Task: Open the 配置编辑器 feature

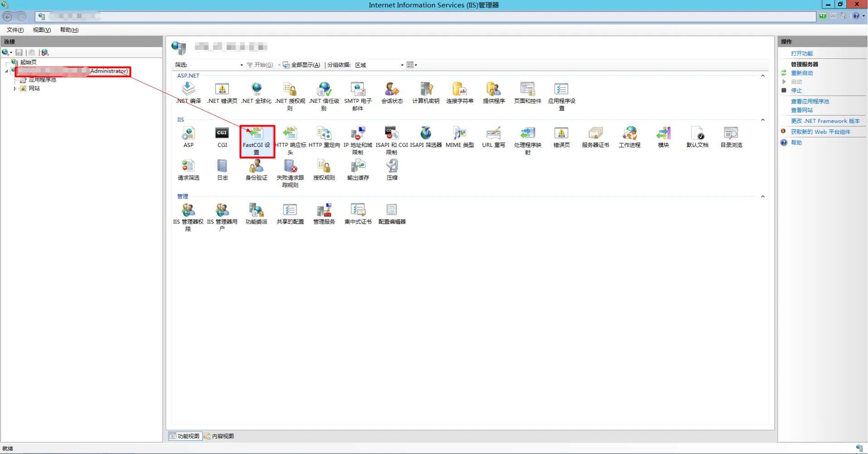Action: (392, 214)
